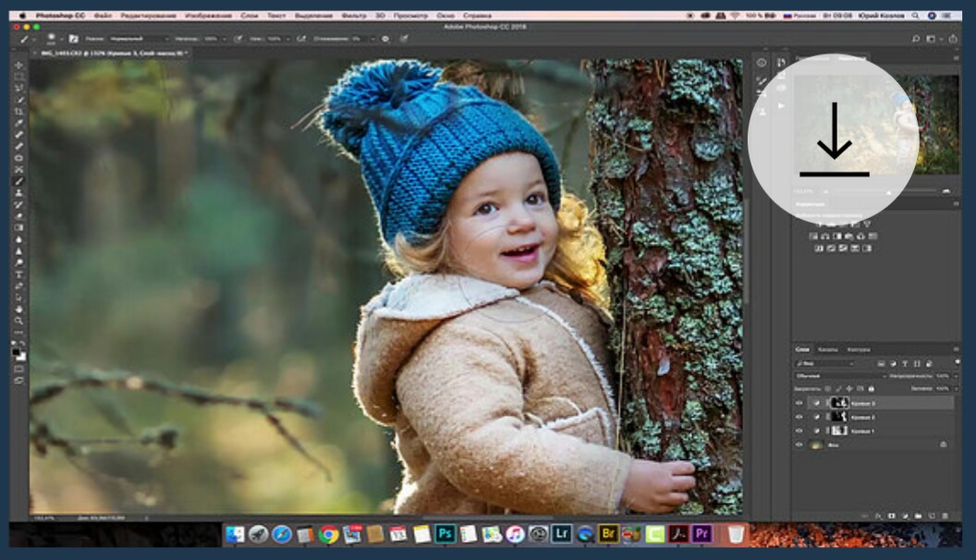Select the Lasso tool
Screen dimensions: 976x560
coord(18,88)
